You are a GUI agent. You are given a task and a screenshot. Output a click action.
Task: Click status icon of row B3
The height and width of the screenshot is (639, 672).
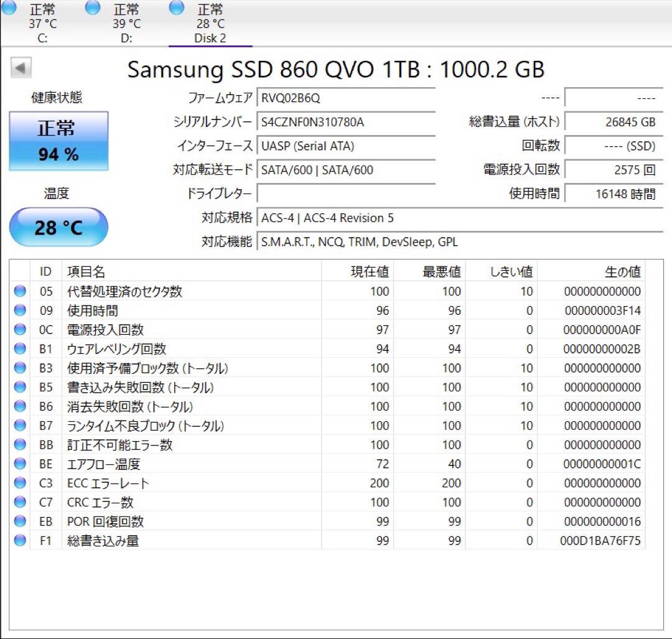coord(20,368)
